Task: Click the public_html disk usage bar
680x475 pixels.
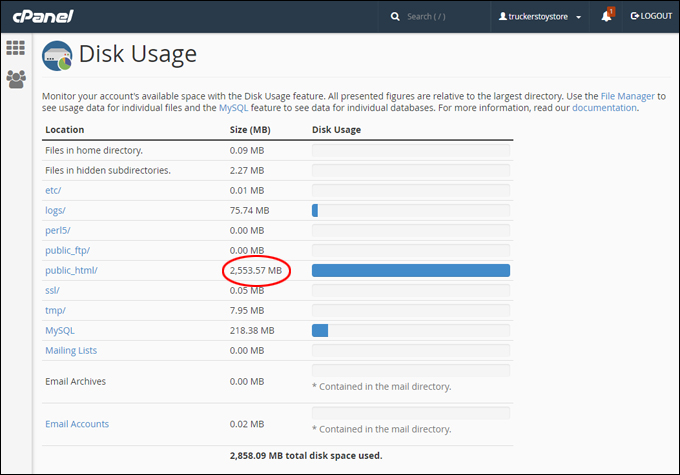Action: pyautogui.click(x=411, y=271)
